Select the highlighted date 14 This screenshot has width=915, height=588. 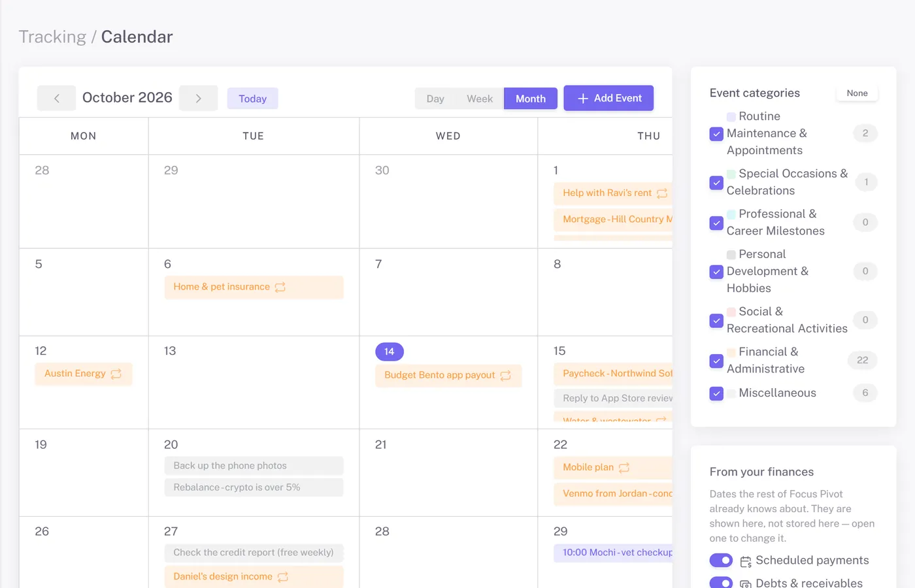click(x=390, y=351)
